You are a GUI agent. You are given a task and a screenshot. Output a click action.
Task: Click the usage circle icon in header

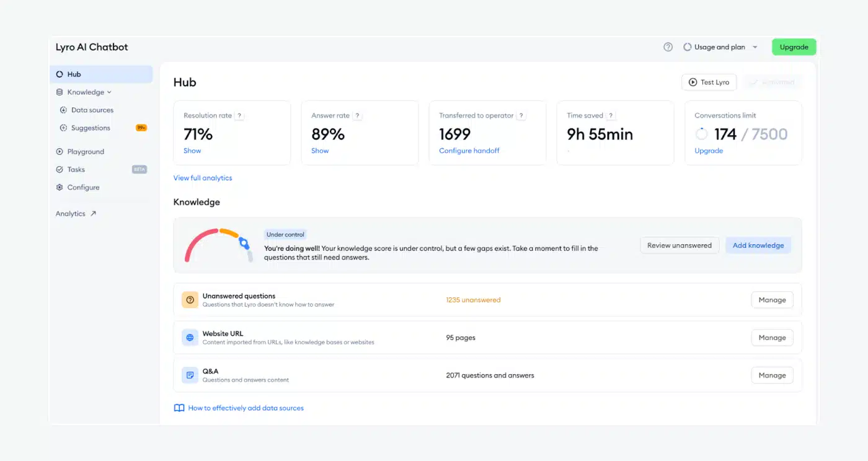pyautogui.click(x=687, y=47)
